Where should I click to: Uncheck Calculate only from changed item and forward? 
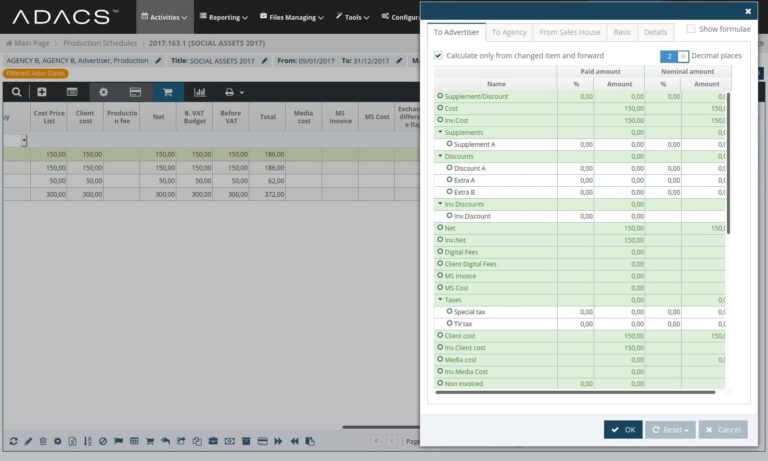438,56
